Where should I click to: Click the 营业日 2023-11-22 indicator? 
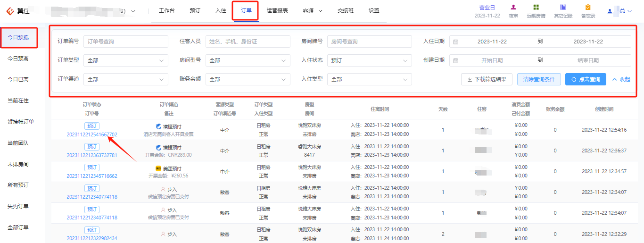[x=487, y=11]
